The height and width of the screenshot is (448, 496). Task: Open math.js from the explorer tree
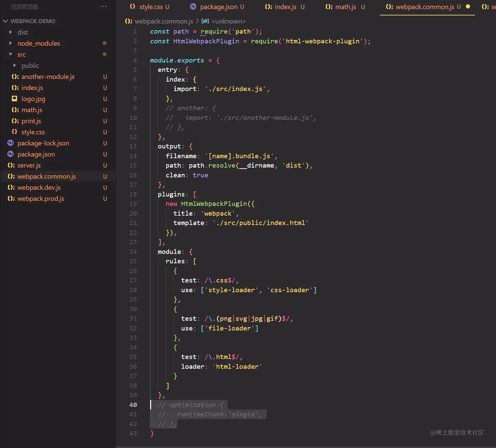pos(32,110)
